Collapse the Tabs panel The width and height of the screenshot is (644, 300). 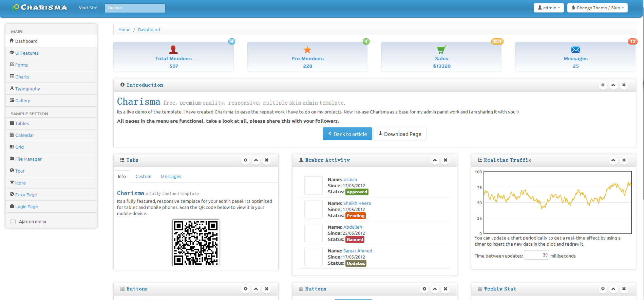[x=256, y=160]
